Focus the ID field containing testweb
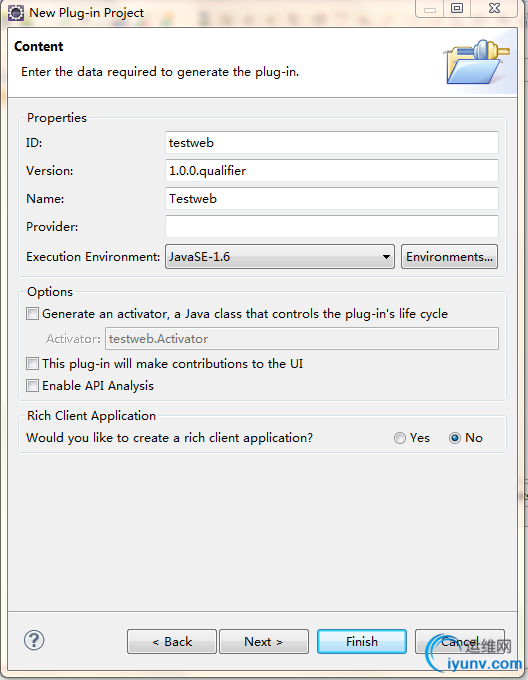This screenshot has height=680, width=528. tap(332, 143)
